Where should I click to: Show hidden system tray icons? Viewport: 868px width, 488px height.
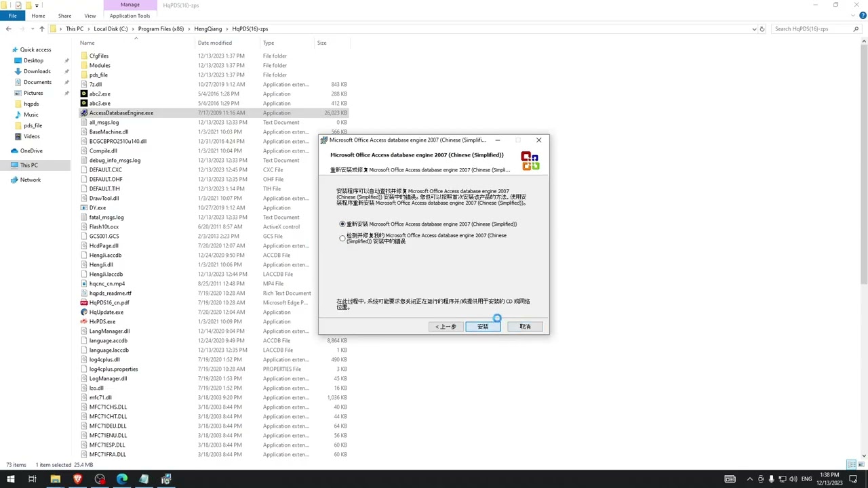point(750,479)
